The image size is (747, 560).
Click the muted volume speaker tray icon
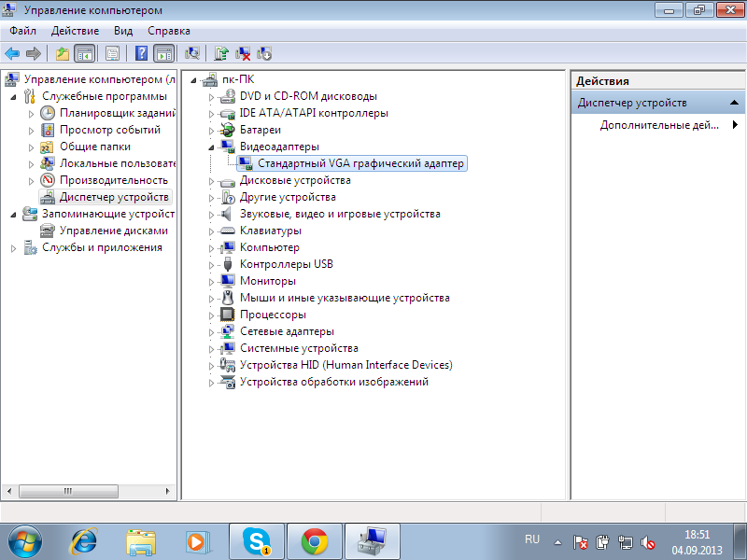pos(648,542)
